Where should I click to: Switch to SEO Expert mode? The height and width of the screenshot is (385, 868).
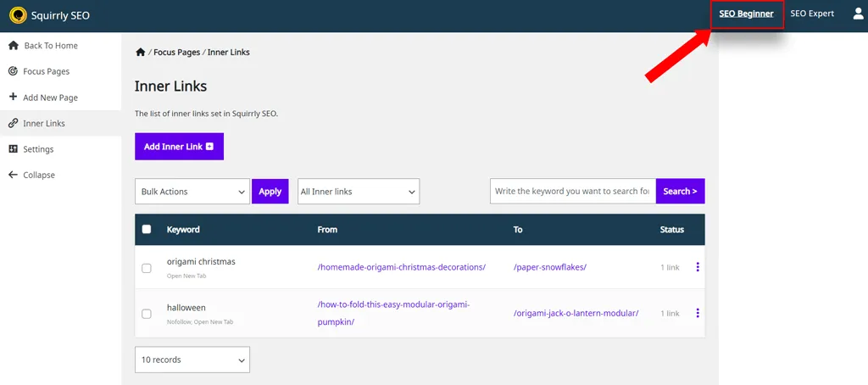click(812, 14)
